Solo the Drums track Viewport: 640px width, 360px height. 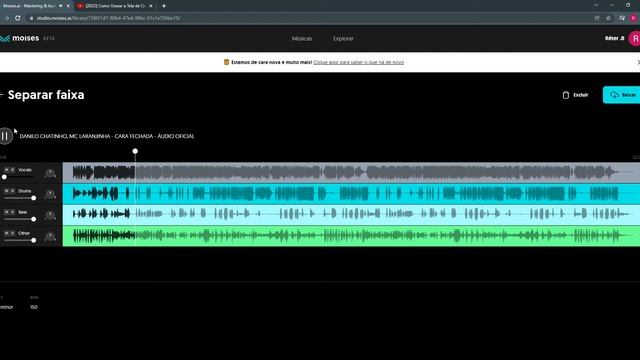point(12,191)
